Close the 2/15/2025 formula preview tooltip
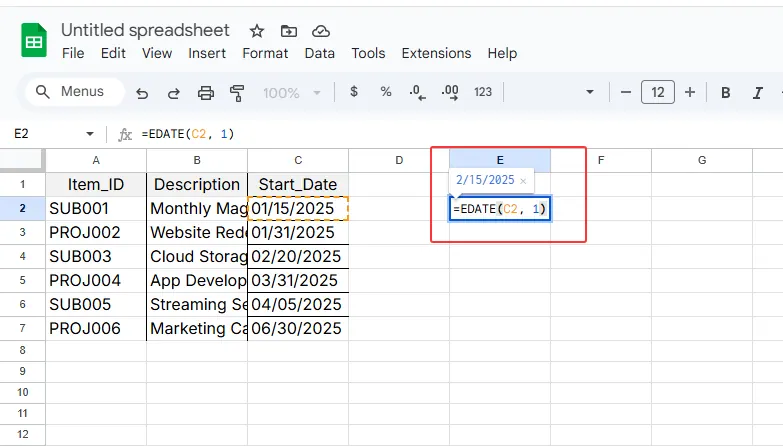Screen dimensions: 783x446 523,181
